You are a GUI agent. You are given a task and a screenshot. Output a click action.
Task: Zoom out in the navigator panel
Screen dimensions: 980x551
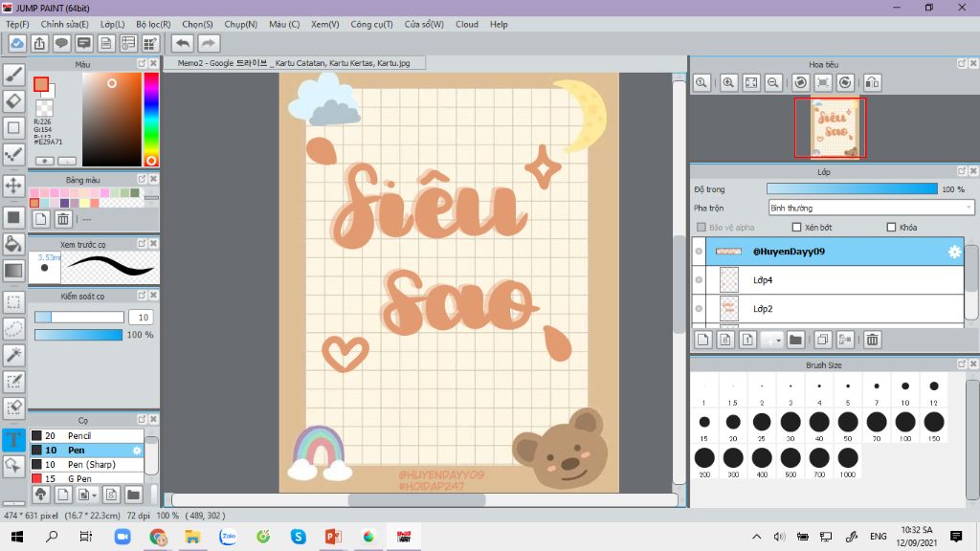pos(773,82)
